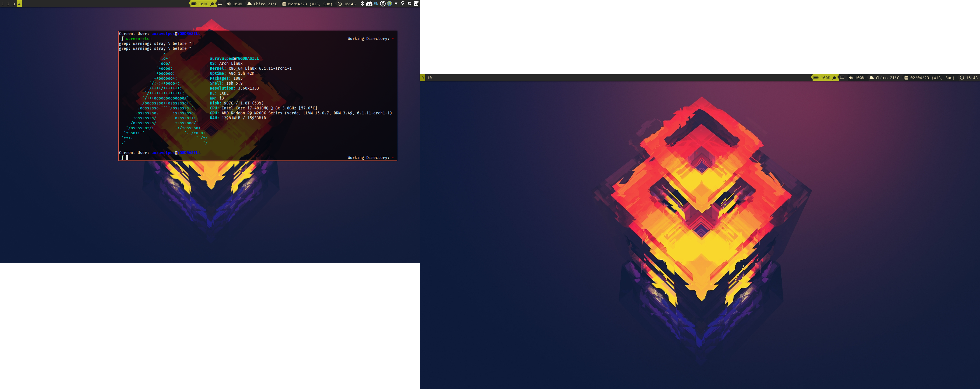The height and width of the screenshot is (389, 980).
Task: Open the left bar date calendar block
Action: 307,4
